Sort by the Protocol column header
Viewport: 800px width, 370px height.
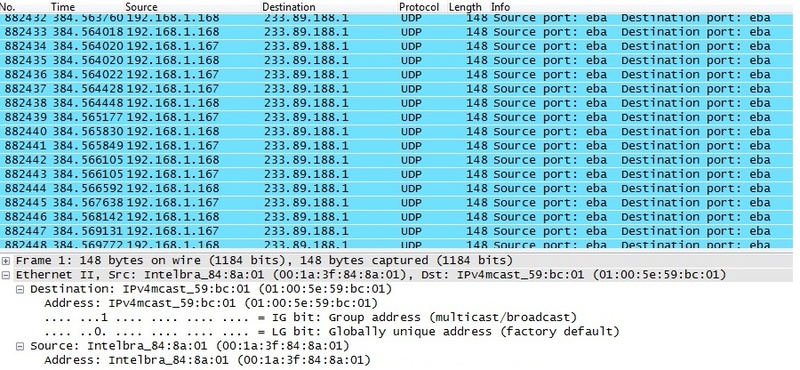pyautogui.click(x=419, y=7)
